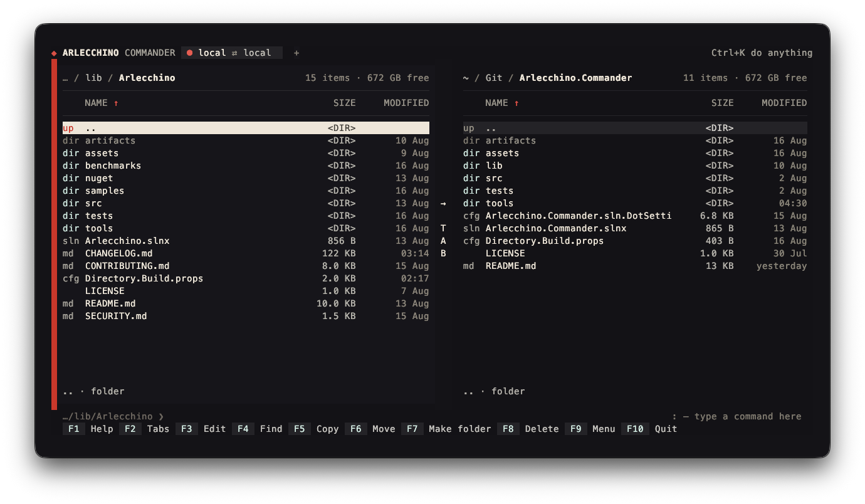Click the B marker between the panes
The width and height of the screenshot is (865, 504).
coord(443,253)
